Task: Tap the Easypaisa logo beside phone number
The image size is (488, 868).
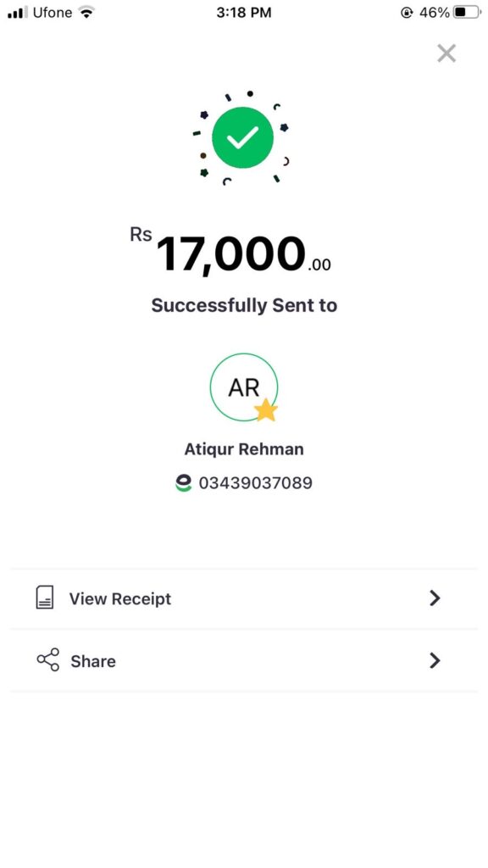Action: click(183, 483)
